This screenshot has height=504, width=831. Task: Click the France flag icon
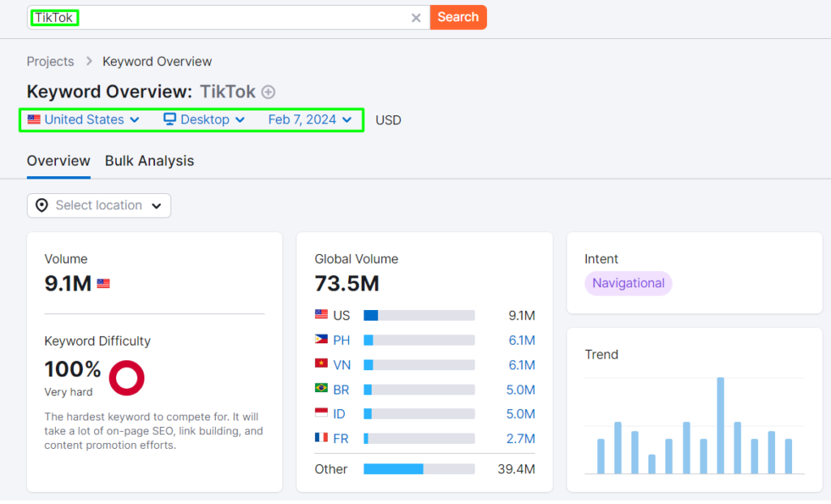(321, 437)
